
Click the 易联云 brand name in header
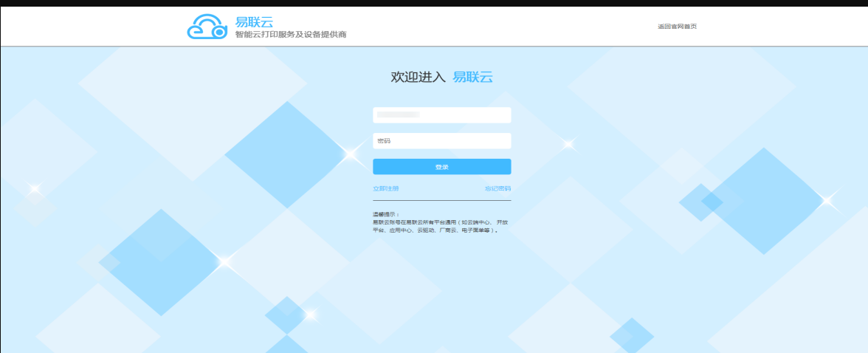(x=254, y=21)
